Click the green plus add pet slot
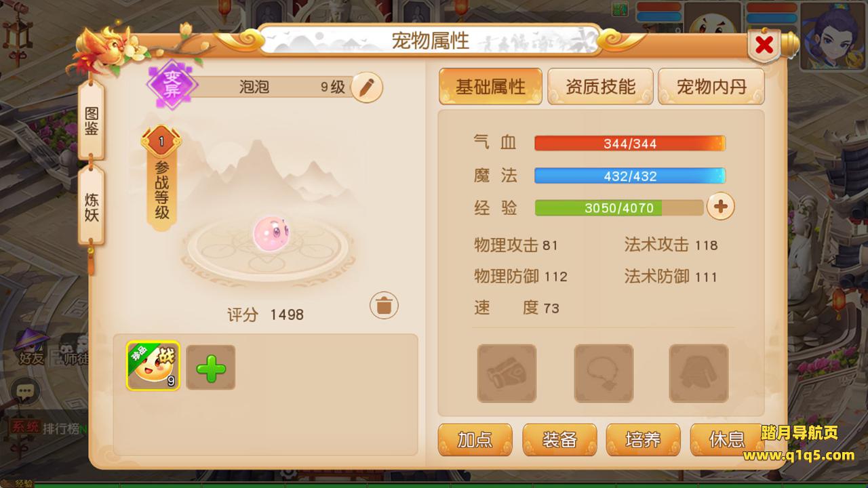Image resolution: width=868 pixels, height=488 pixels. 211,367
